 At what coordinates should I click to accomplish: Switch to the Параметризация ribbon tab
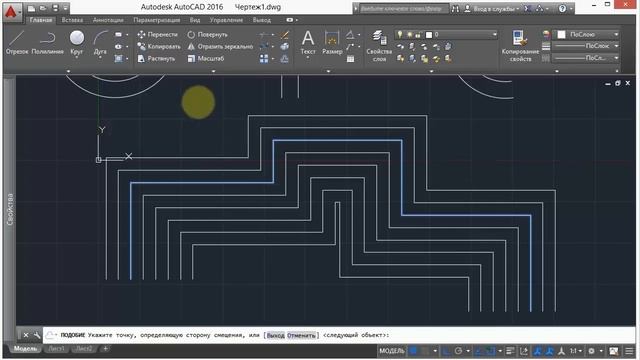156,20
